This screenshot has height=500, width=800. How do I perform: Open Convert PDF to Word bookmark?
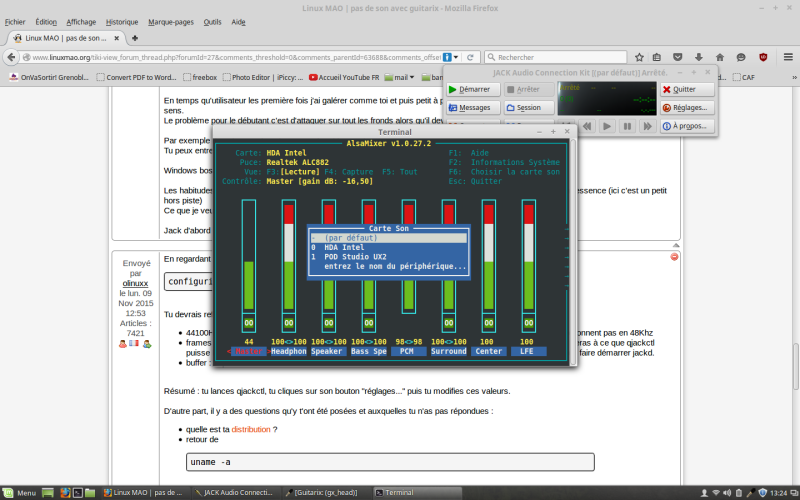pos(136,78)
